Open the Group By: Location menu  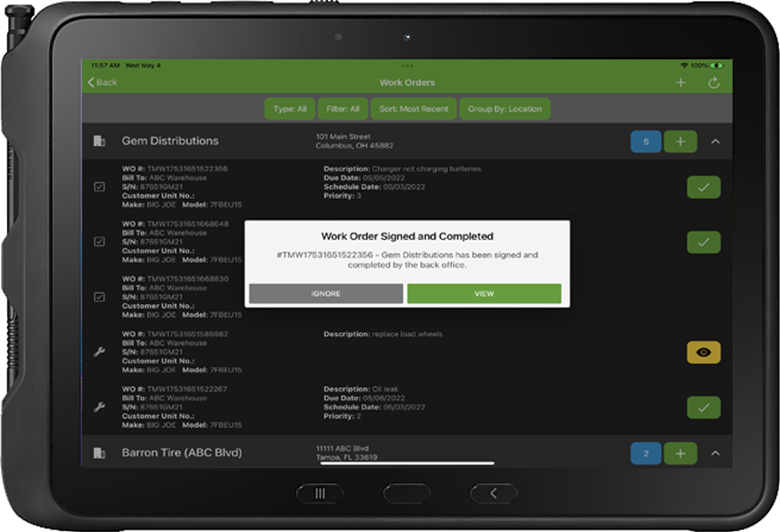coord(503,109)
